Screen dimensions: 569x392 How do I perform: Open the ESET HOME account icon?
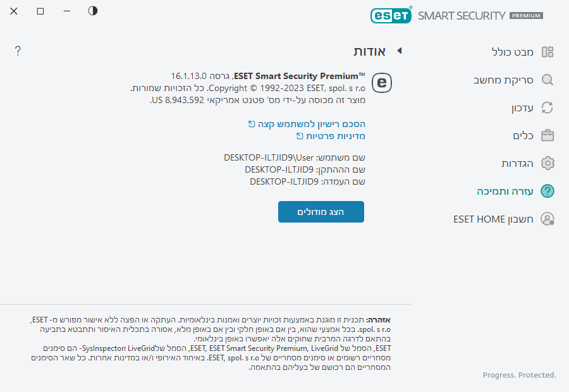point(548,219)
